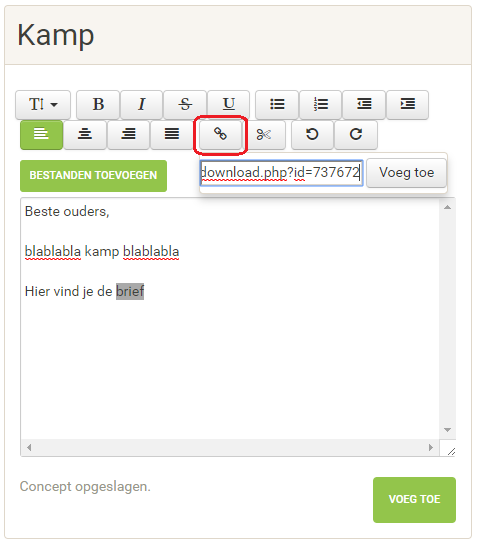Open the text size dropdown
Screen dimensions: 479x545
pyautogui.click(x=43, y=105)
